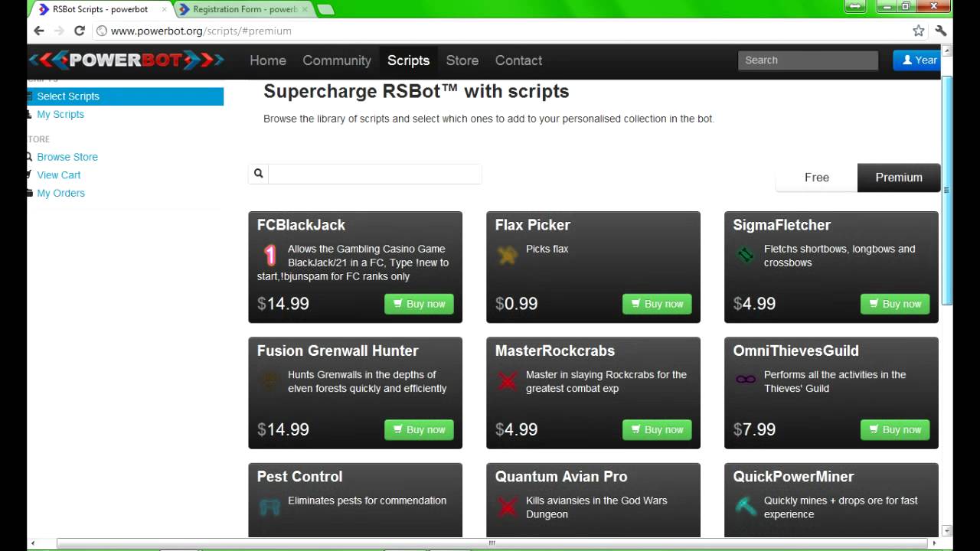This screenshot has width=980, height=551.
Task: Click the SigmaFletcher script icon
Action: 745,255
